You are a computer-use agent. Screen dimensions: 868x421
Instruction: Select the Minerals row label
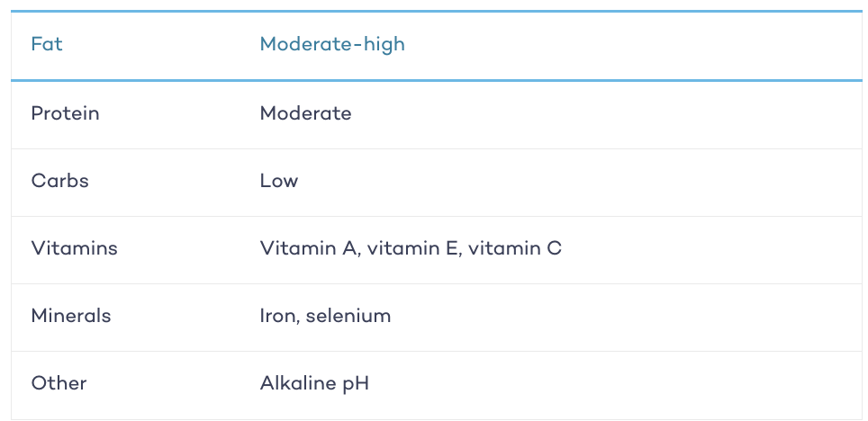point(71,316)
